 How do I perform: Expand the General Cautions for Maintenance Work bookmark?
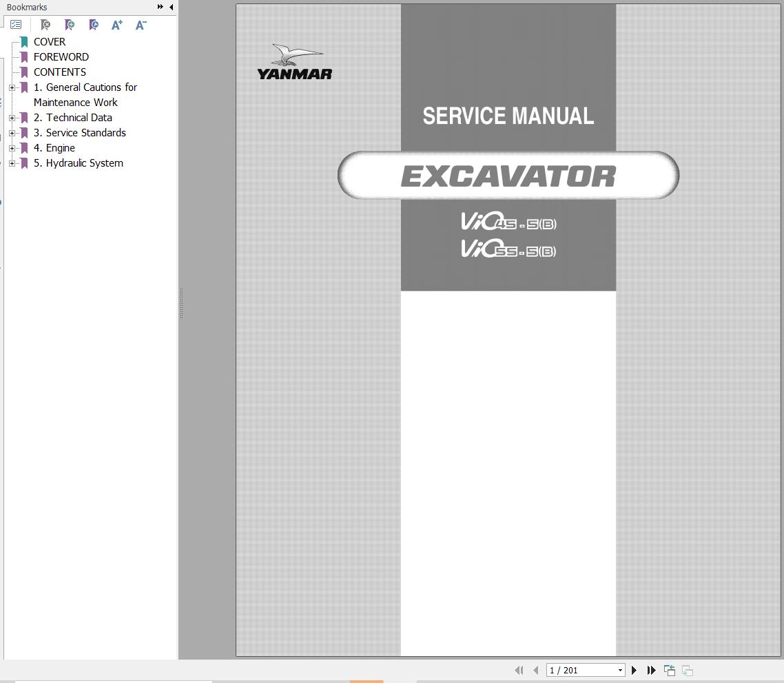tap(12, 88)
